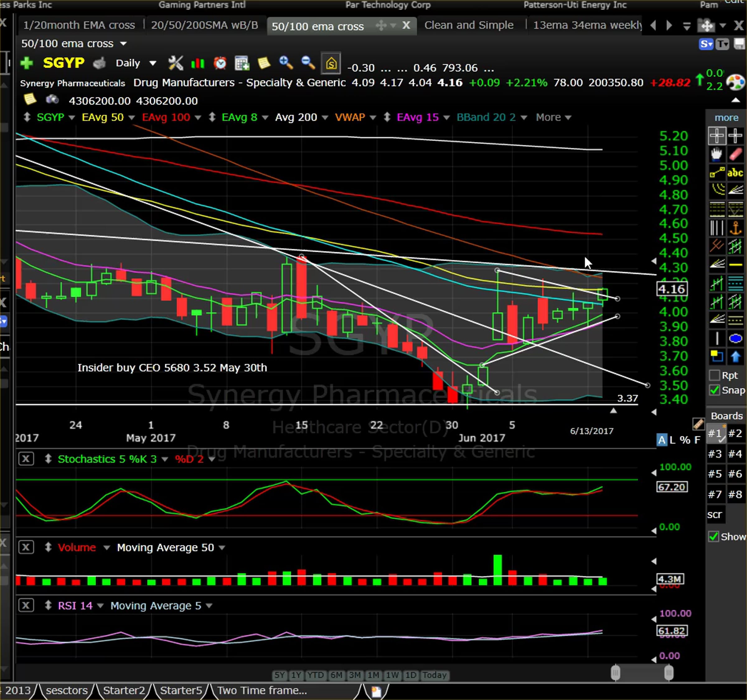The height and width of the screenshot is (700, 747).
Task: Open the Two Time frame bottom tab
Action: tap(262, 691)
